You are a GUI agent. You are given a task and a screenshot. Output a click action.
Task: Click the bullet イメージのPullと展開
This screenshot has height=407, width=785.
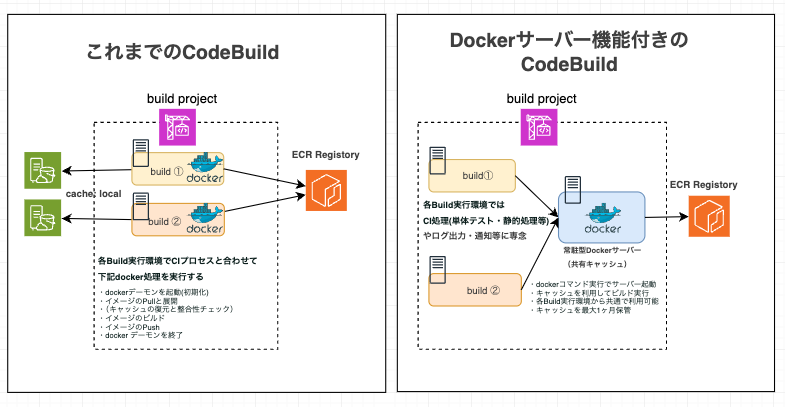pos(138,301)
